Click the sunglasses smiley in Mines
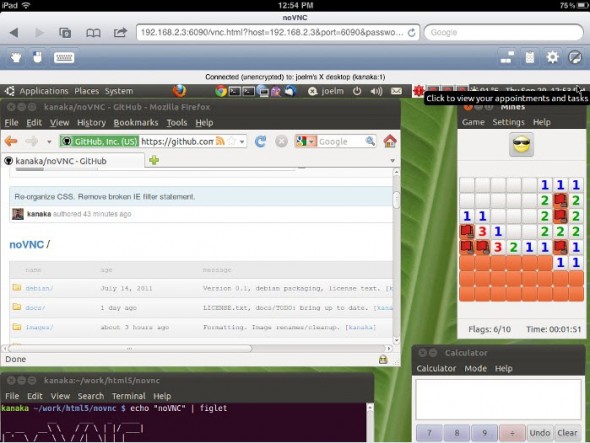 click(x=521, y=144)
